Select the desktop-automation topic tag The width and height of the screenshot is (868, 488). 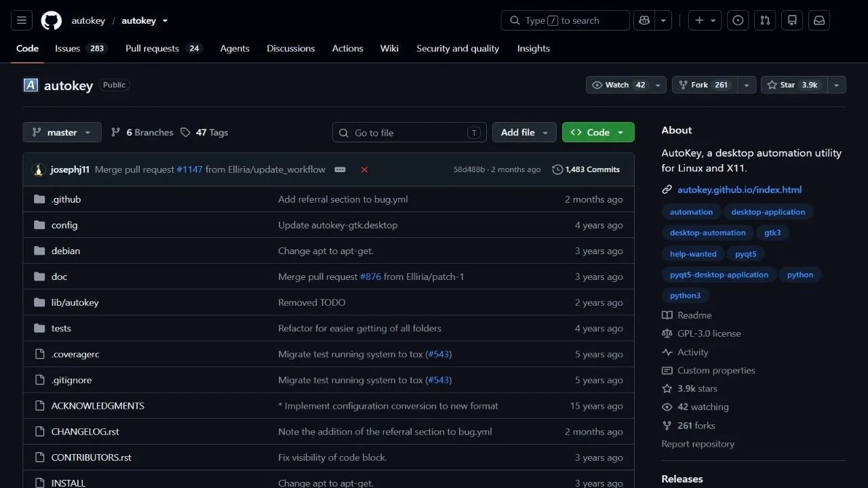click(x=707, y=232)
